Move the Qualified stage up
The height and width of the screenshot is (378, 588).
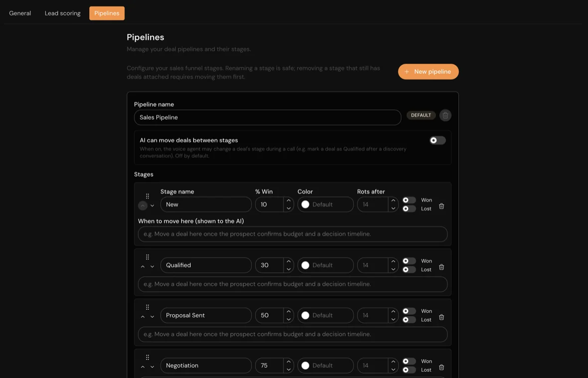tap(143, 267)
